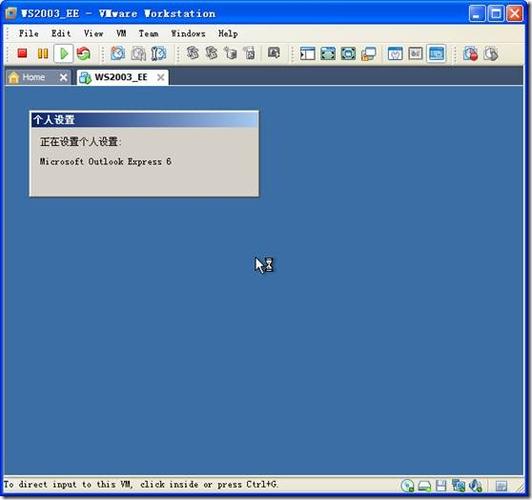Screen dimensions: 532x500
Task: Click the CD-ROM device status icon
Action: point(407,486)
